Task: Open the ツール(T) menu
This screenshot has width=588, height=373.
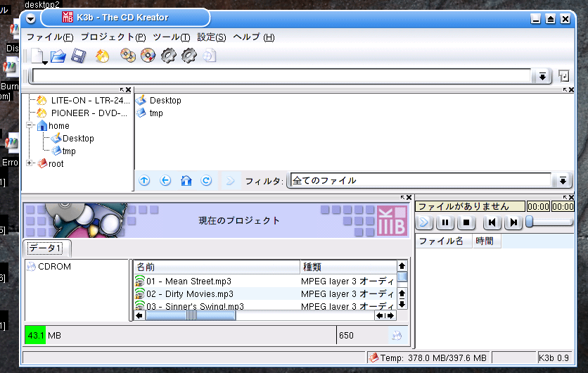Action: [x=172, y=37]
